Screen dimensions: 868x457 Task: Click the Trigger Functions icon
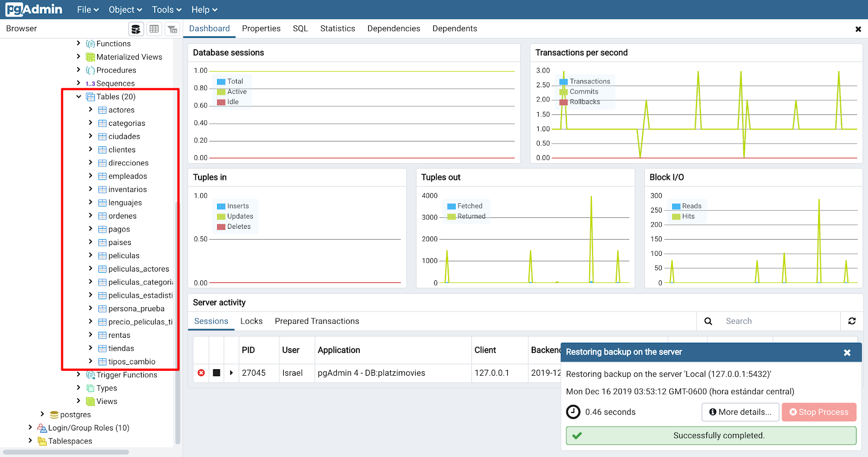pyautogui.click(x=90, y=375)
